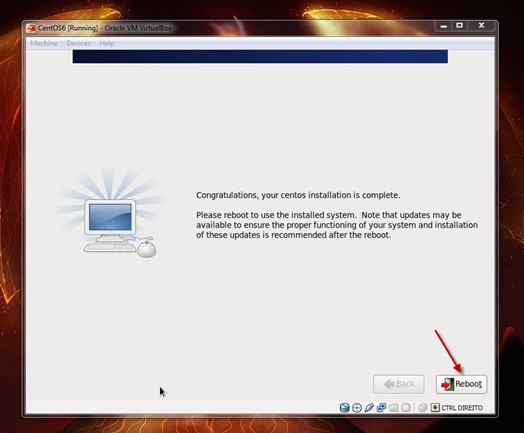Click the optical drive status icon
This screenshot has width=524, height=433.
coord(357,408)
